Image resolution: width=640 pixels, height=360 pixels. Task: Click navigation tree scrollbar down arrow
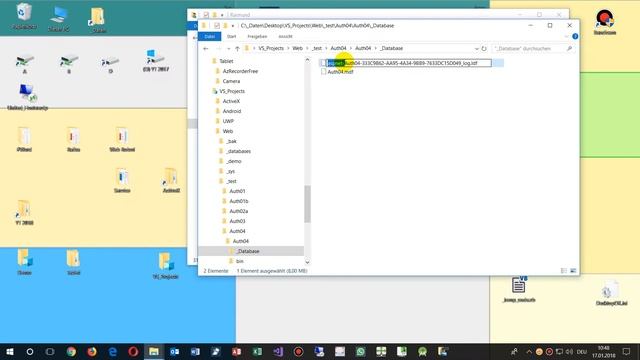pyautogui.click(x=307, y=262)
